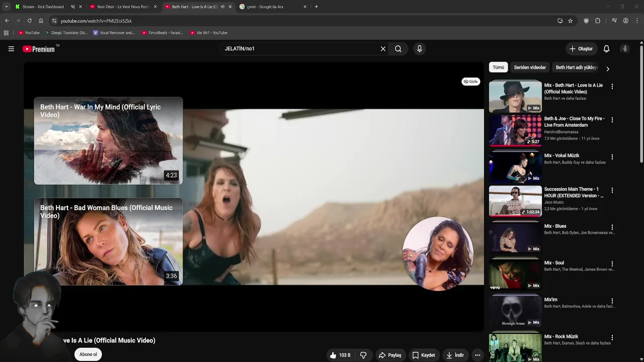Open browser home page
Screen dimensions: 644x362
pos(41,21)
